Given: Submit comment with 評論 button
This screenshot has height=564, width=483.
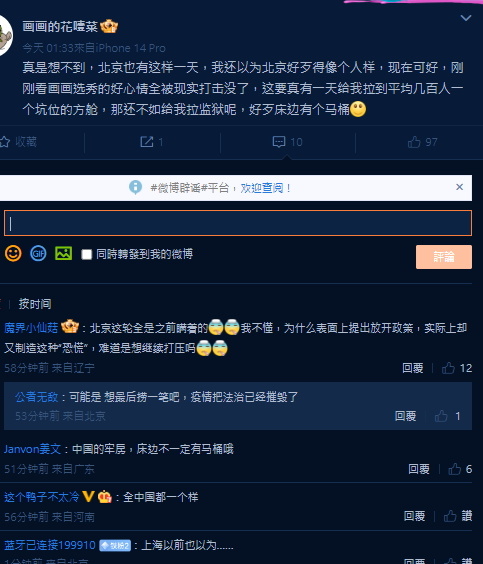Looking at the screenshot, I should (x=444, y=257).
